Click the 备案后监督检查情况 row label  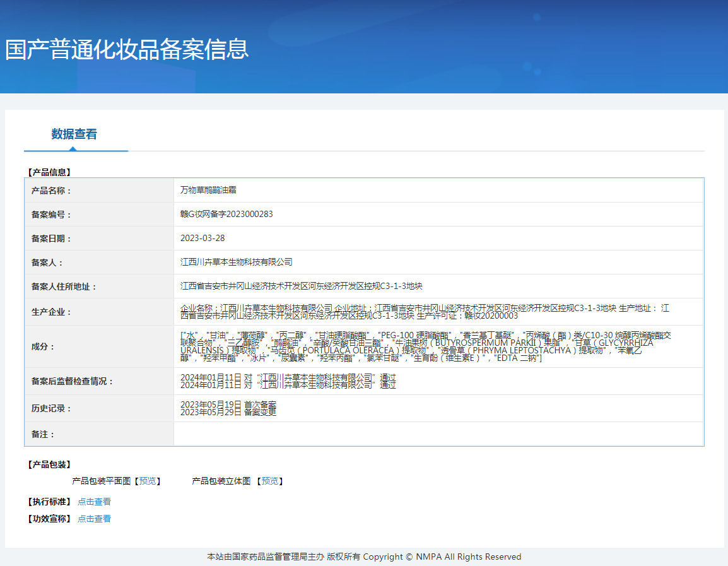point(72,381)
